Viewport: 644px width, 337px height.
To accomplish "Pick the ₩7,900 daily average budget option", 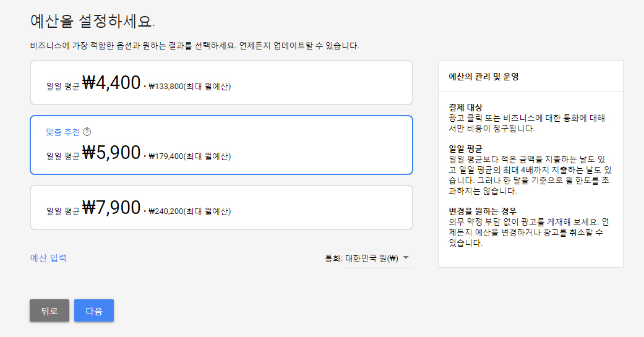I will pos(221,207).
